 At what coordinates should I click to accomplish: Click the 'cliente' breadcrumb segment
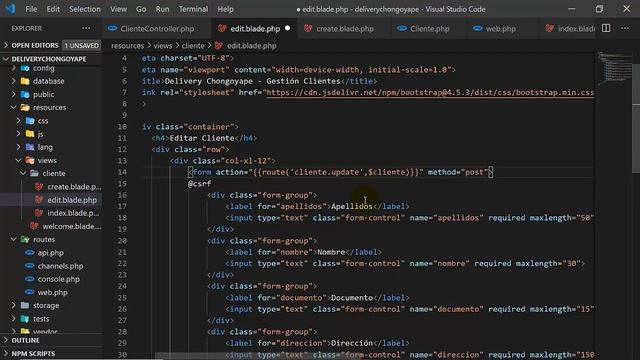(193, 46)
